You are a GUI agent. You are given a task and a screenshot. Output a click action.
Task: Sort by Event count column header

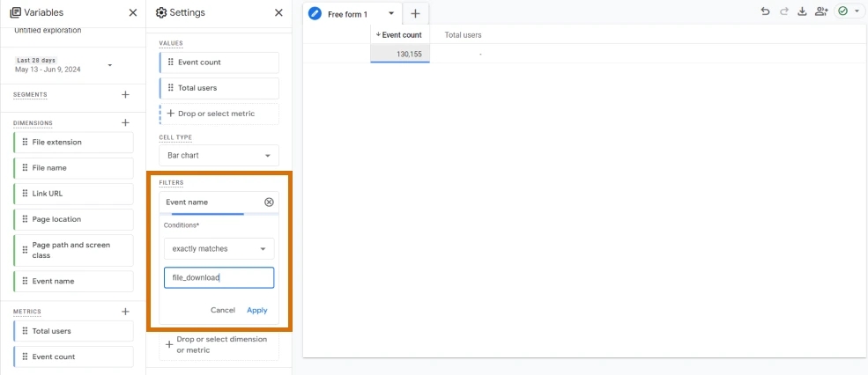point(399,35)
